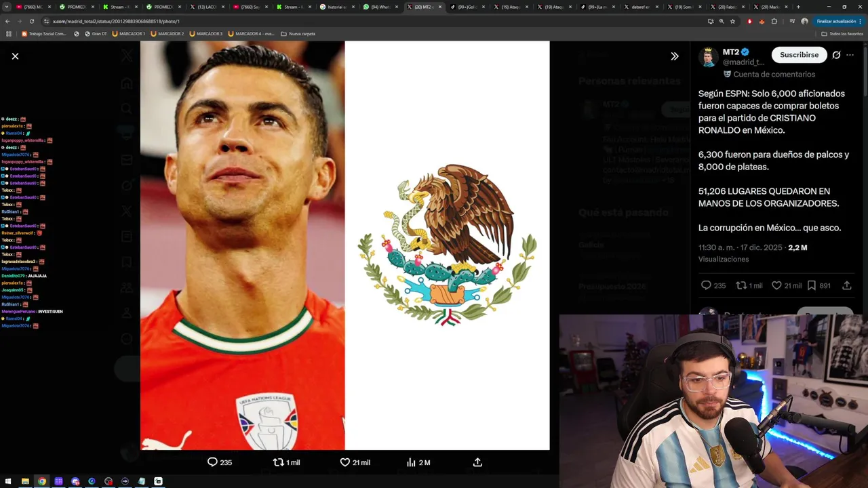Reload the page with refresh icon

pyautogui.click(x=31, y=21)
